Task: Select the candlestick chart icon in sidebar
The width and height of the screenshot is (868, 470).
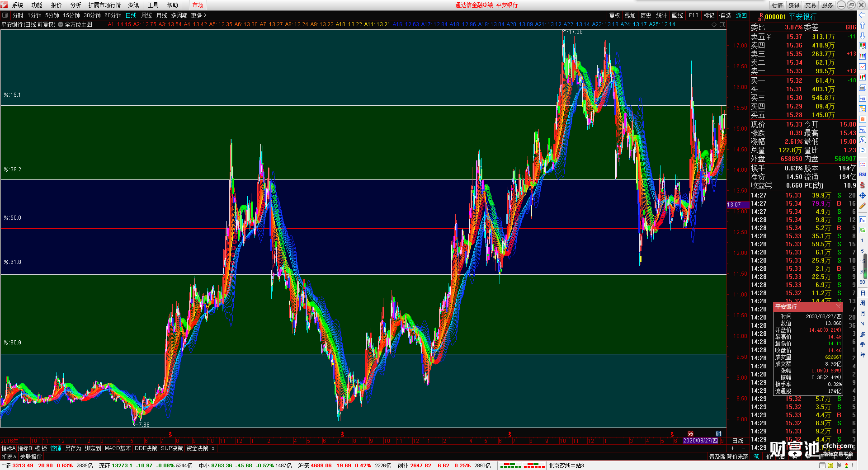Action: 863,77
